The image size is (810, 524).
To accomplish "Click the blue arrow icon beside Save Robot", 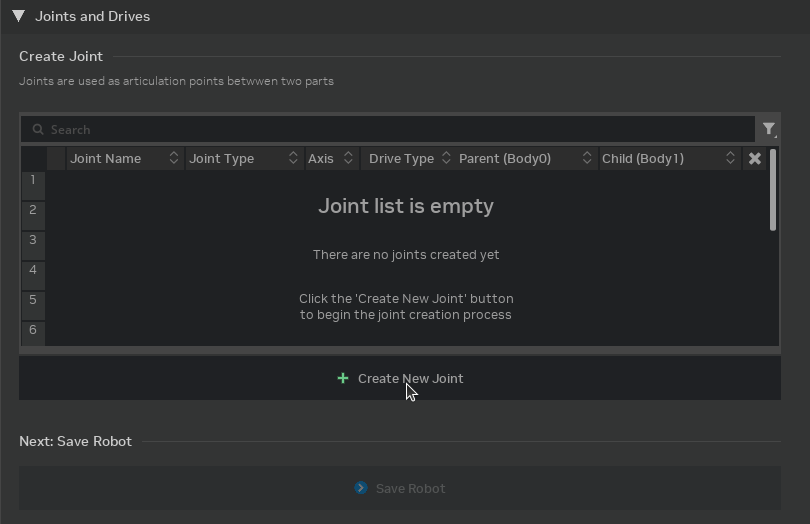I will [x=361, y=488].
